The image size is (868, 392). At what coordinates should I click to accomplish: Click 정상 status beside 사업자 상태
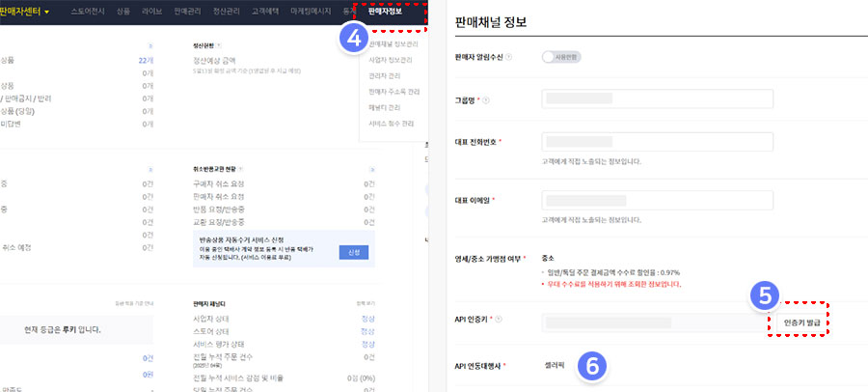click(367, 319)
